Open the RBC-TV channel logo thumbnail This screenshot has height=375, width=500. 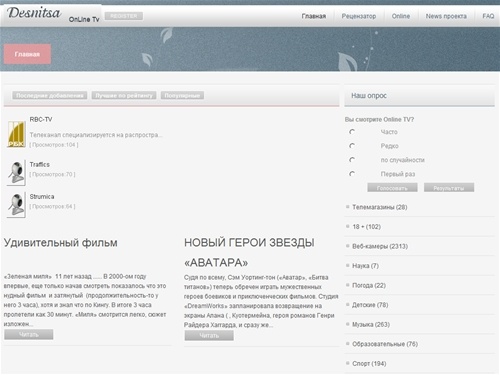point(16,134)
